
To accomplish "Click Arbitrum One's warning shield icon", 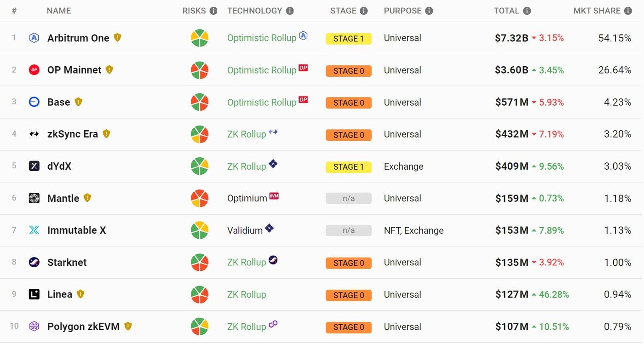I will [x=117, y=37].
